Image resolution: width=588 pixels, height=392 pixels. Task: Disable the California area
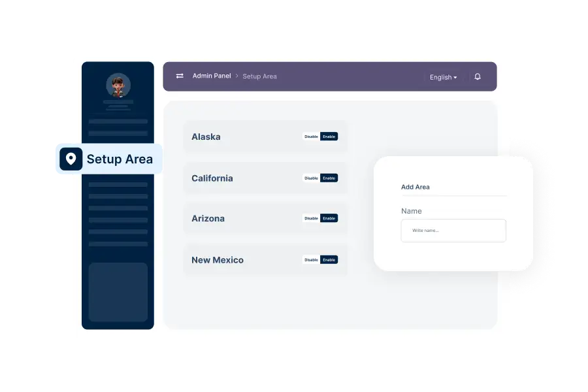[311, 178]
